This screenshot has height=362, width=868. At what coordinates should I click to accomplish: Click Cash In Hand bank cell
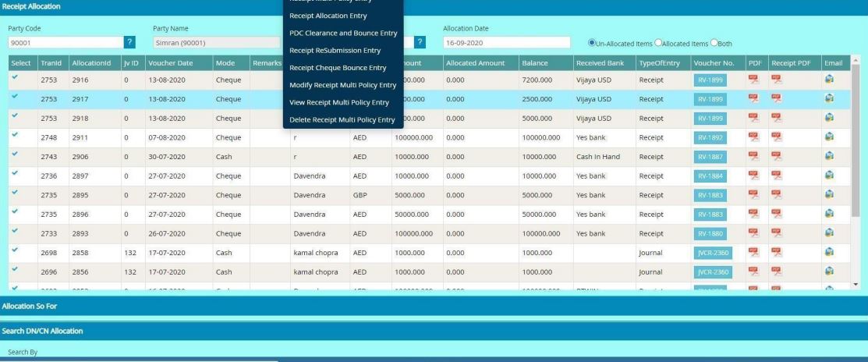(x=604, y=157)
